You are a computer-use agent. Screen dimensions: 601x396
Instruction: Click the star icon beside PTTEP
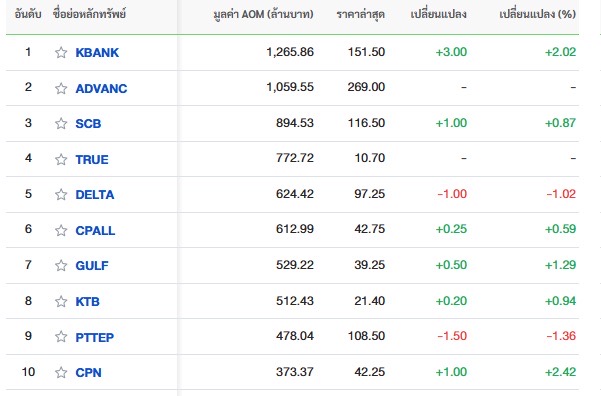61,337
